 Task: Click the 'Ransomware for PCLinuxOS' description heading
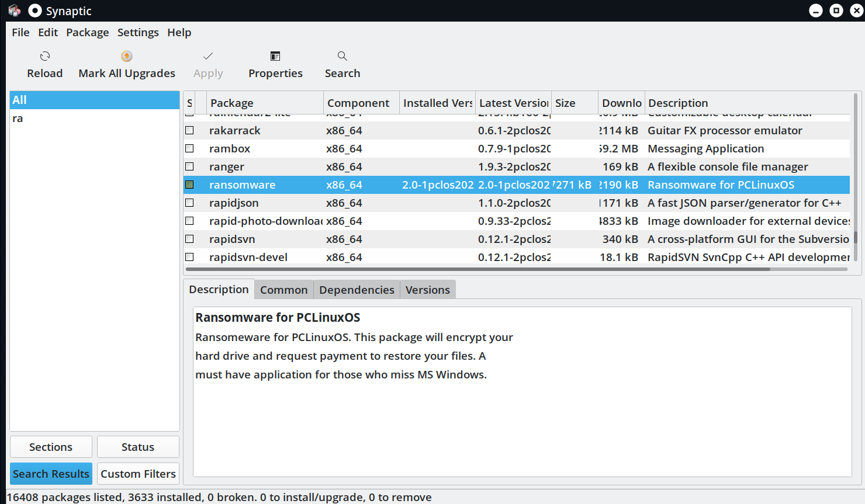278,317
